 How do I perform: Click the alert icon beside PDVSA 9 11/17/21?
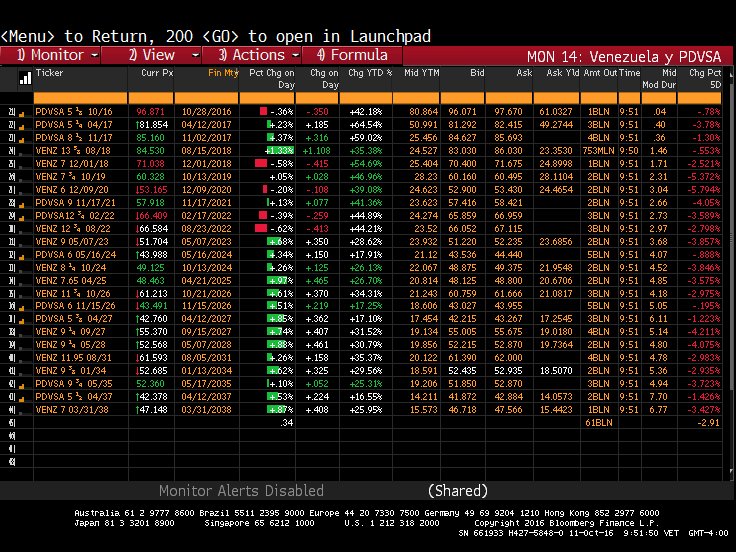pyautogui.click(x=22, y=204)
